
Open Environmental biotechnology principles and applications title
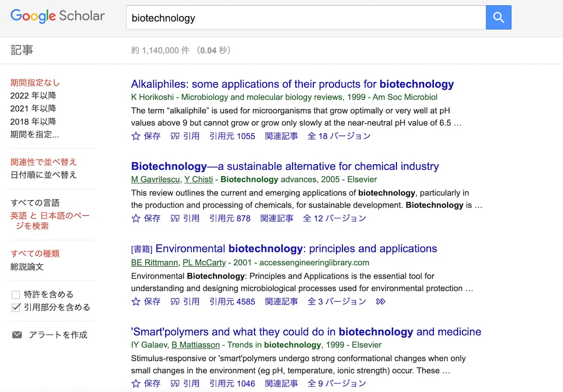296,249
